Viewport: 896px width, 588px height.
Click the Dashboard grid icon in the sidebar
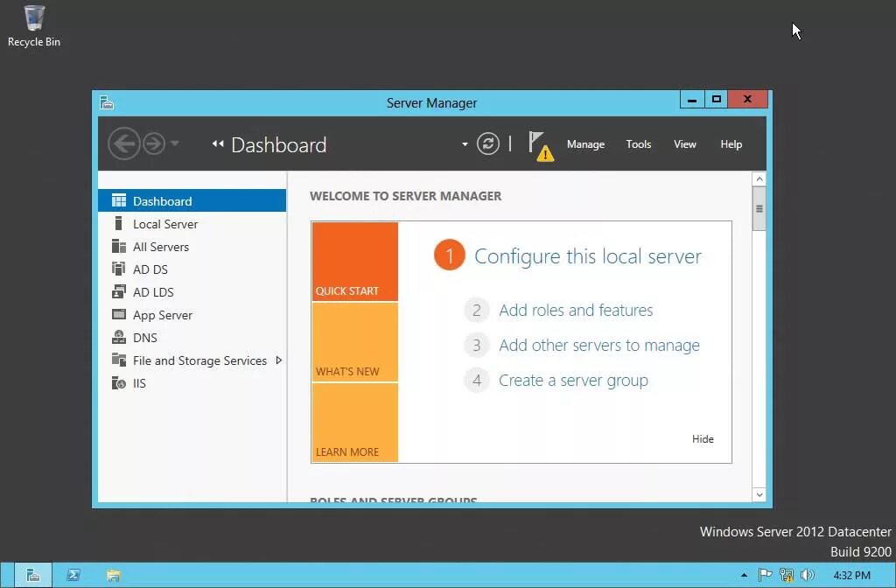click(119, 200)
